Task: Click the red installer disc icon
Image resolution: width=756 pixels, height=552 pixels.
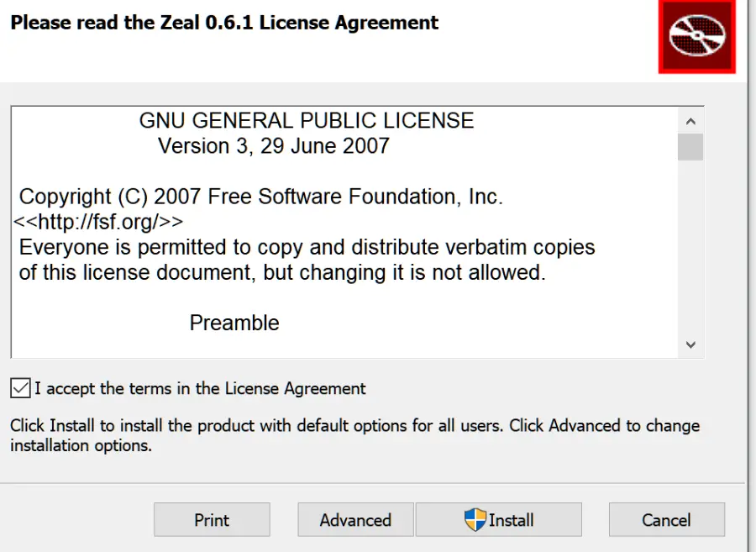Action: tap(696, 37)
